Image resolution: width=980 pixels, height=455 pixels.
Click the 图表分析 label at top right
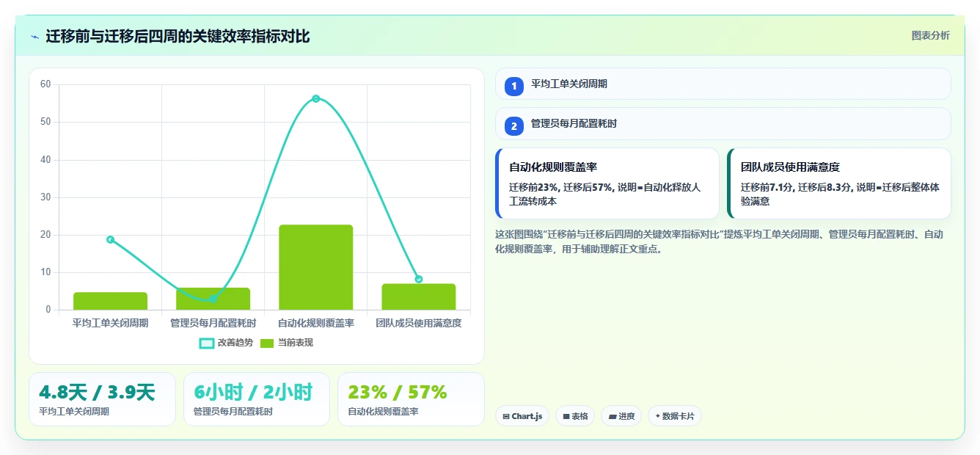(x=930, y=35)
